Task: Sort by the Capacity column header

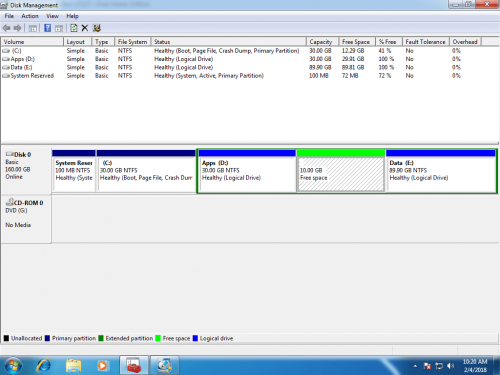Action: point(322,42)
